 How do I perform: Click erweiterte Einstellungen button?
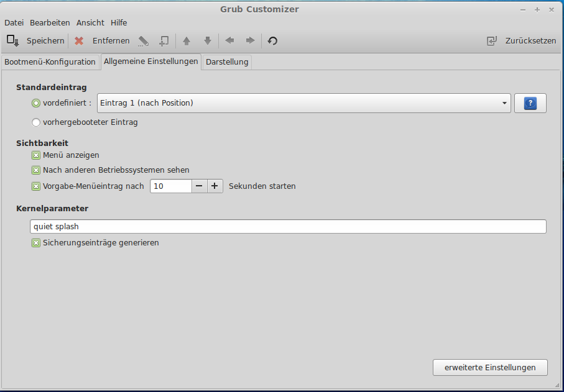click(490, 368)
